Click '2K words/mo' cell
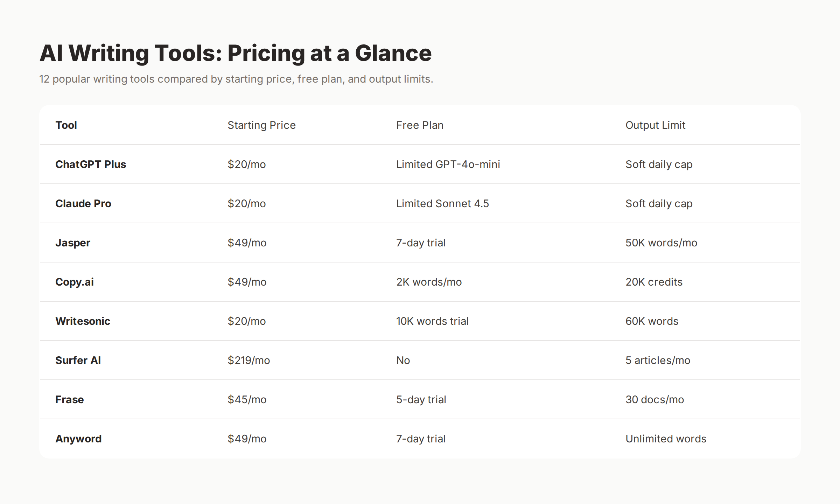Viewport: 840px width, 504px height. [429, 282]
